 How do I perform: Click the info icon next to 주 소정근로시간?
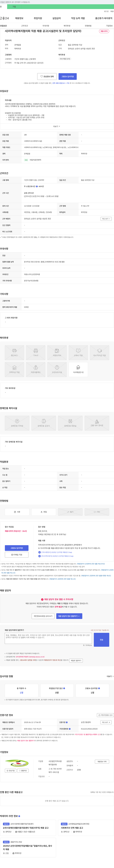coord(37,186)
